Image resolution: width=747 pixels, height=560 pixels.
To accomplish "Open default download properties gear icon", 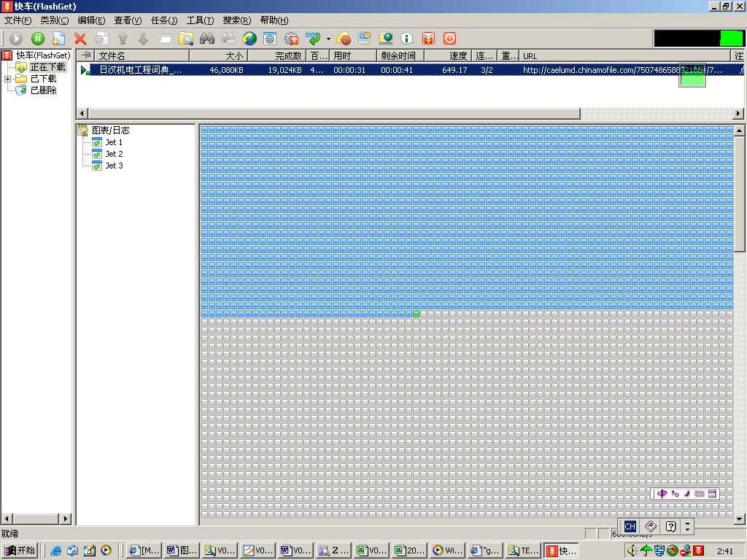I will coord(291,39).
